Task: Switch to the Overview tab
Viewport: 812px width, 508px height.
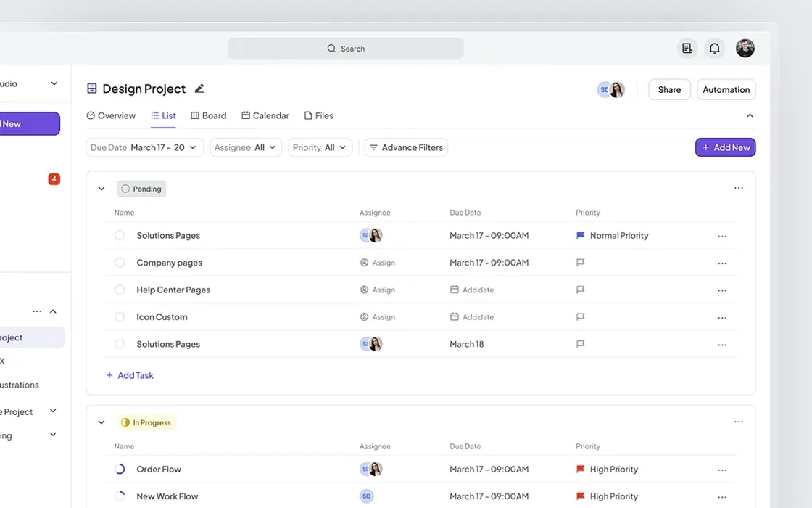Action: tap(111, 115)
